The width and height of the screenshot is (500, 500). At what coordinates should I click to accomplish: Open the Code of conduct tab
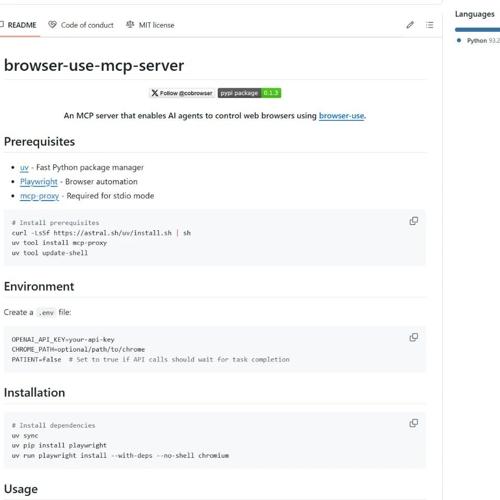[x=81, y=25]
